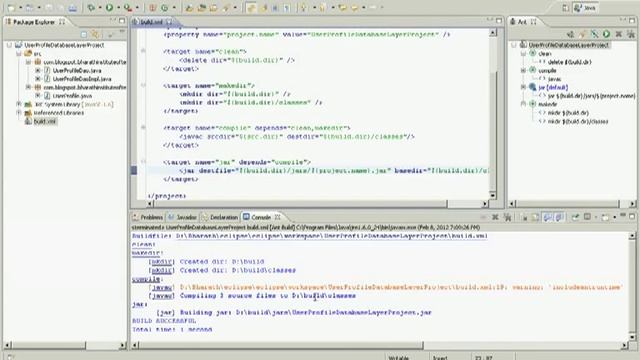This screenshot has height=360, width=640.
Task: Toggle Pin Console button
Action: (x=575, y=217)
